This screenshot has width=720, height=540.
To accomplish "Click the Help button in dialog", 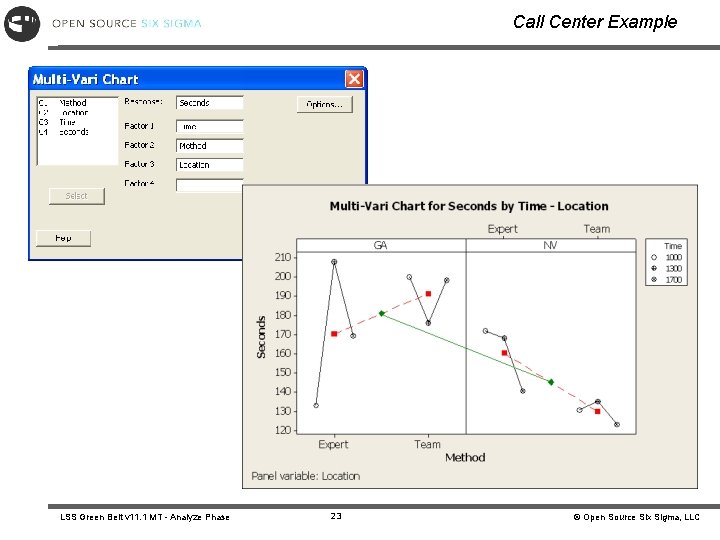I will [63, 238].
